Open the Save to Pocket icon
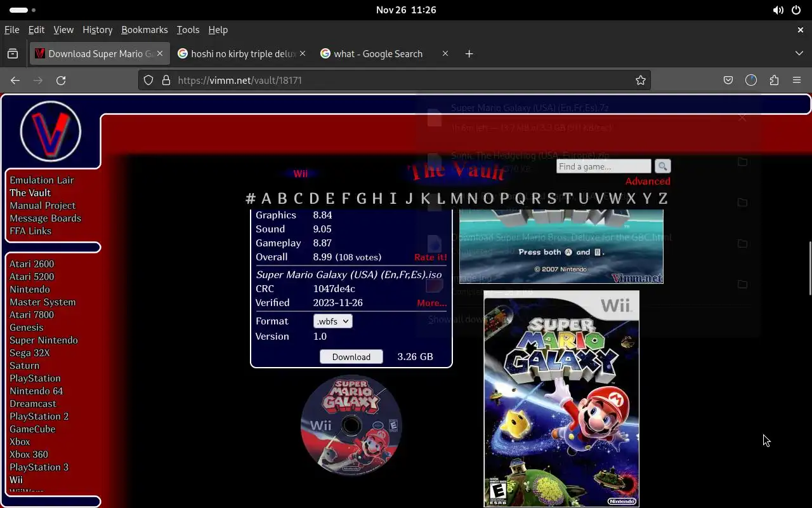812x508 pixels. coord(728,80)
